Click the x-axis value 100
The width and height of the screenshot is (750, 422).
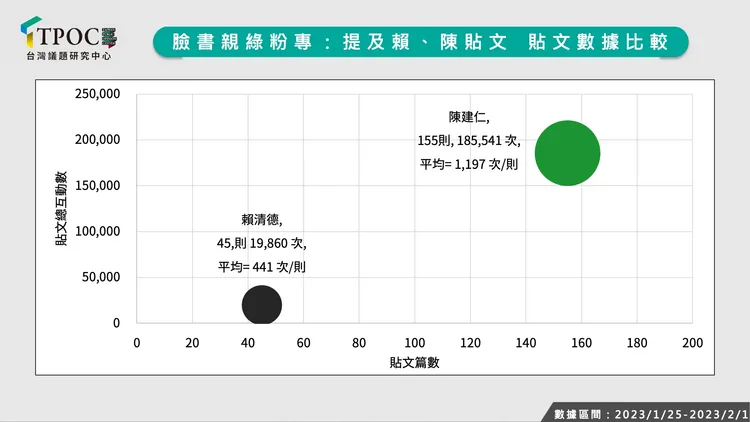(415, 343)
